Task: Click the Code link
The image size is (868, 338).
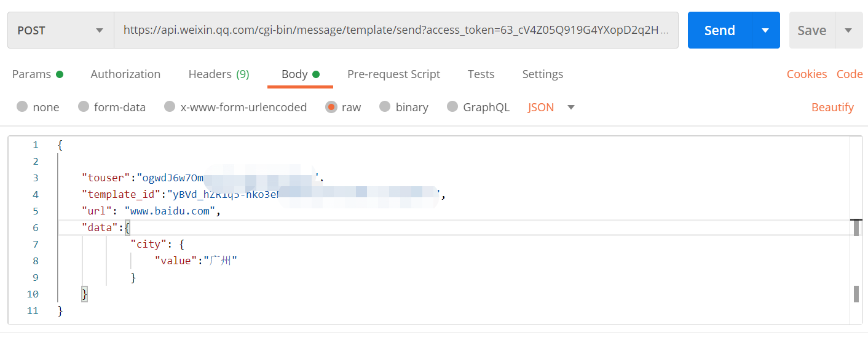Action: coord(850,74)
